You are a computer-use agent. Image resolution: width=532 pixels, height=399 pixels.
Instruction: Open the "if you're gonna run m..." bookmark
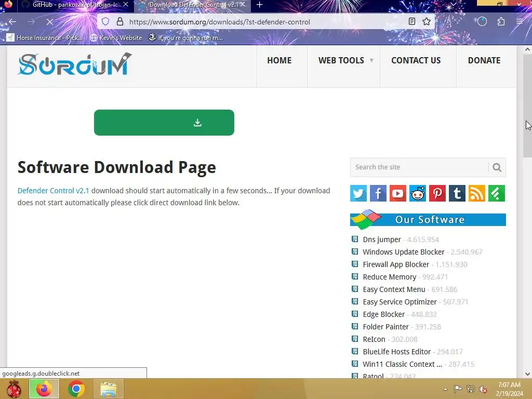coord(186,37)
